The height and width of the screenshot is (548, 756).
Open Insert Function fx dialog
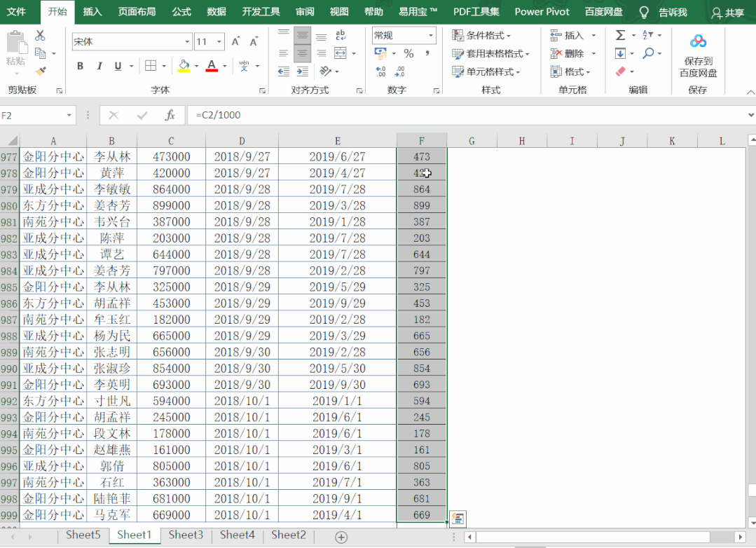(170, 116)
